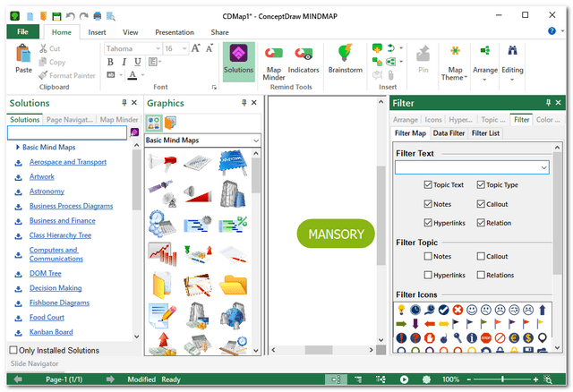This screenshot has width=573, height=392.
Task: Open the Tahoma font name dropdown
Action: tap(158, 48)
